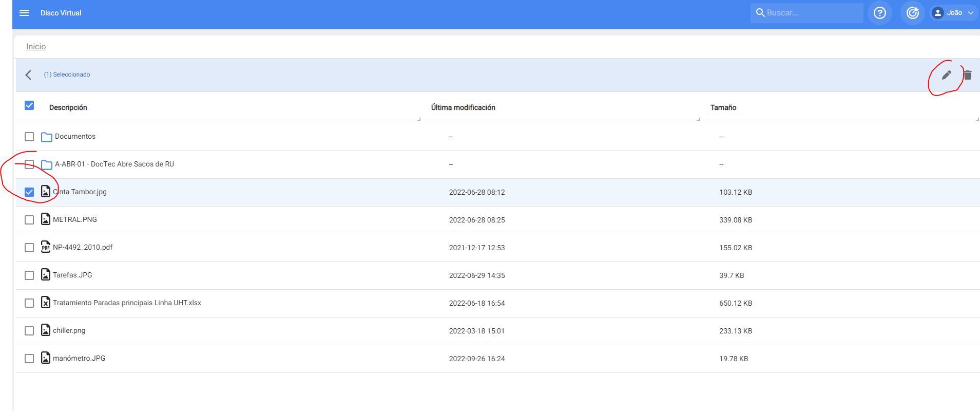The image size is (980, 411).
Task: Click the pencil edit icon
Action: coord(946,75)
